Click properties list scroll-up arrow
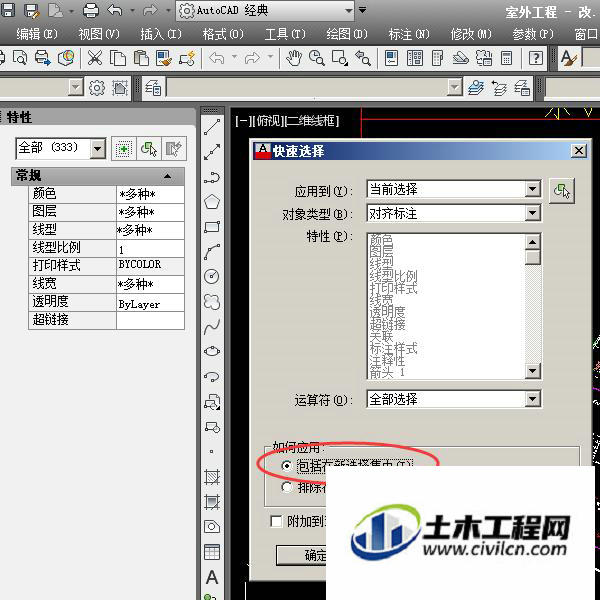The height and width of the screenshot is (600, 600). pos(533,241)
